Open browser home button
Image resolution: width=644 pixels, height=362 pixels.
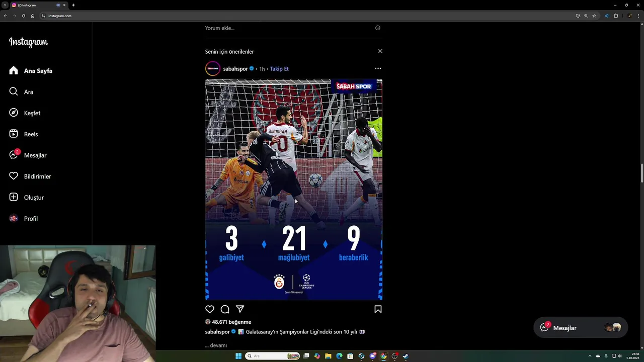click(x=33, y=16)
